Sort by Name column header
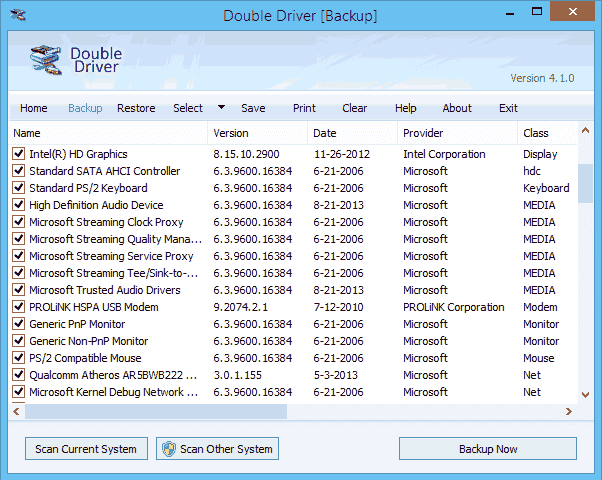The height and width of the screenshot is (480, 602). pyautogui.click(x=108, y=133)
